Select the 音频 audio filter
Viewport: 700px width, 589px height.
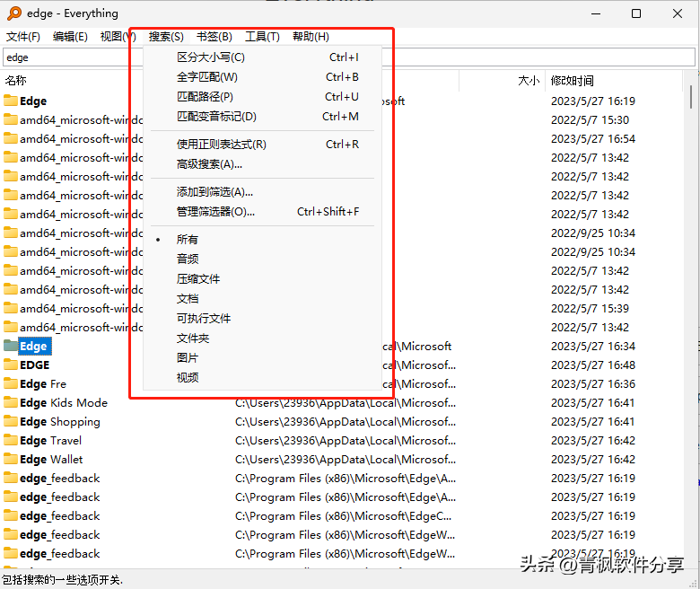[262, 259]
